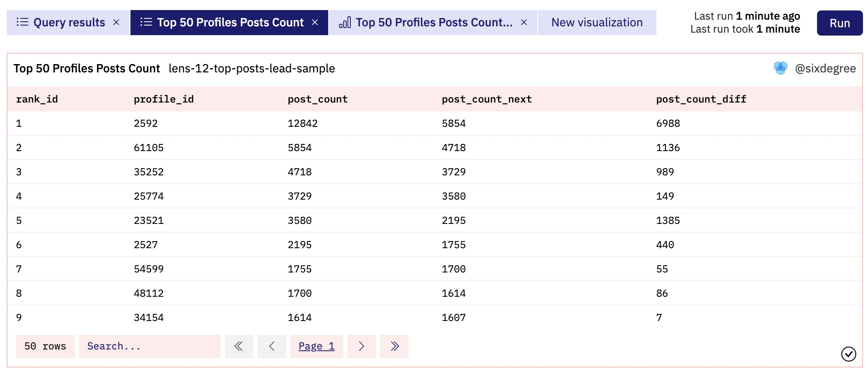Sort by the post_count column header
This screenshot has height=375, width=868.
(317, 99)
